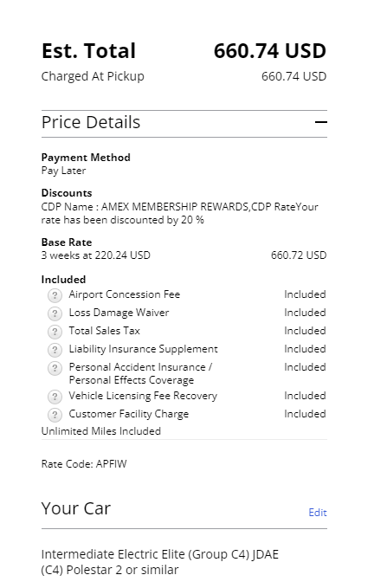Collapse Price Details with minus icon
The width and height of the screenshot is (387, 588).
(320, 122)
